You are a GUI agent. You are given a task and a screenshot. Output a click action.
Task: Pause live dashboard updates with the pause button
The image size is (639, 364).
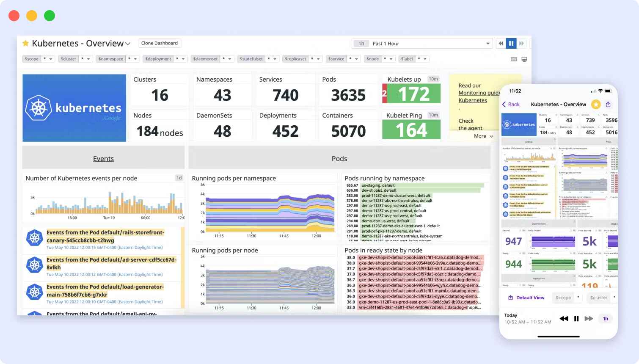(x=511, y=43)
